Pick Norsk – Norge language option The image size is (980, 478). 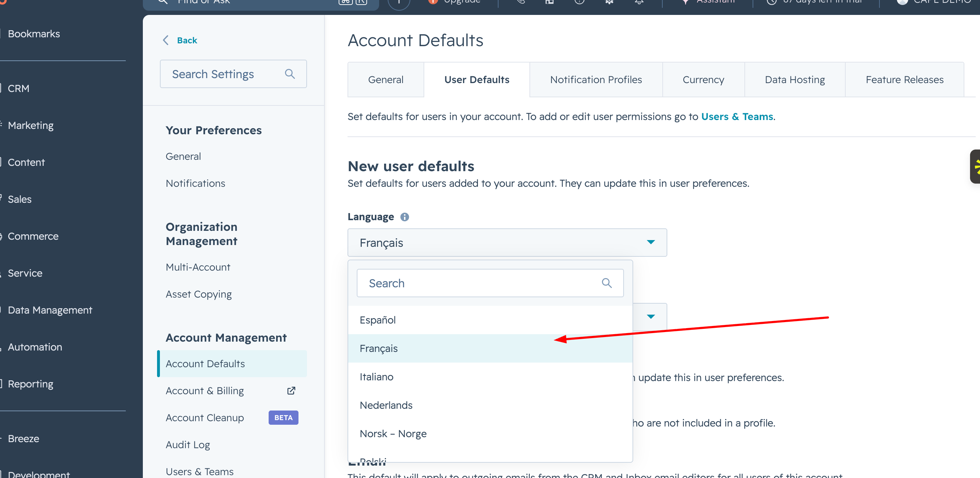[x=393, y=434]
